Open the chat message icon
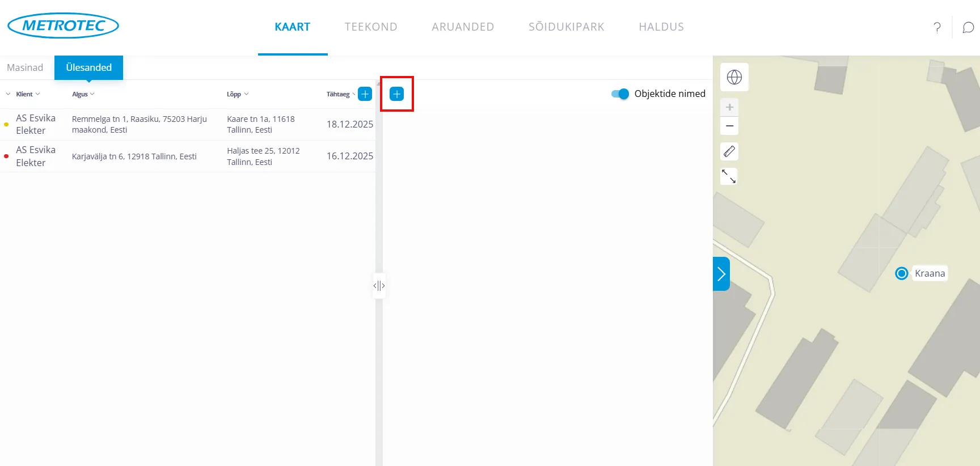This screenshot has width=980, height=466. click(x=968, y=27)
